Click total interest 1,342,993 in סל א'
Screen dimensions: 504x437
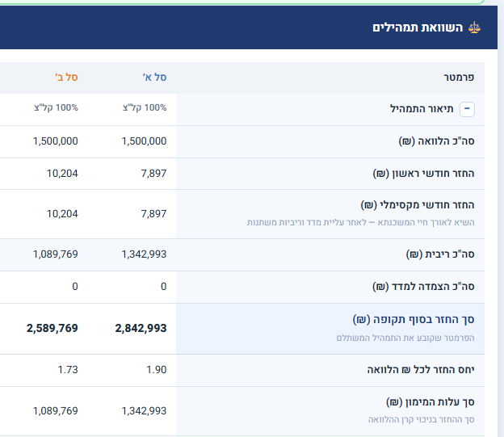[144, 254]
